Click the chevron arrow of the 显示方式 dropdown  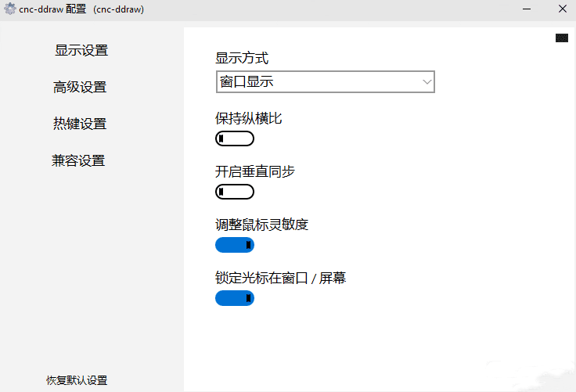427,81
